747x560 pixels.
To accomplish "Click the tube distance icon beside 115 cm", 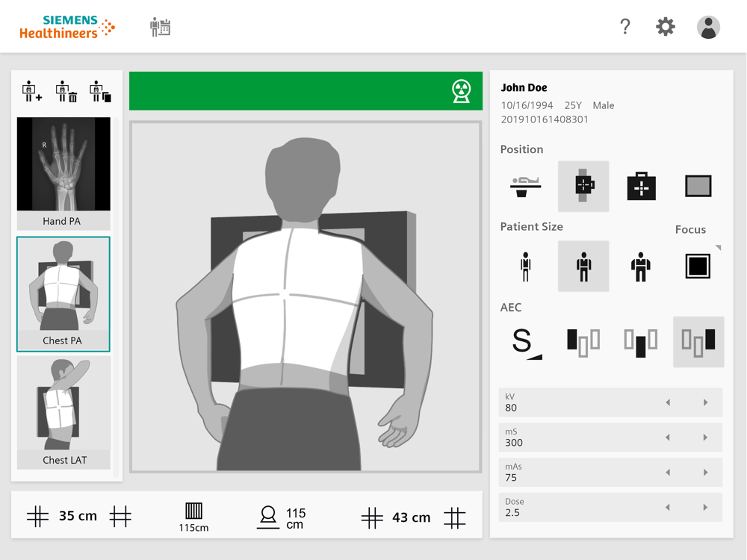I will click(x=268, y=517).
